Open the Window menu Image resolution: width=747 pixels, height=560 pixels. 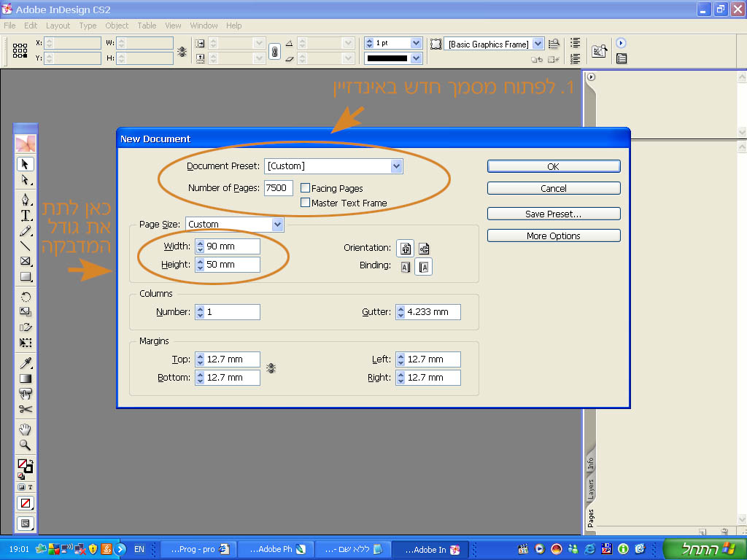[204, 26]
